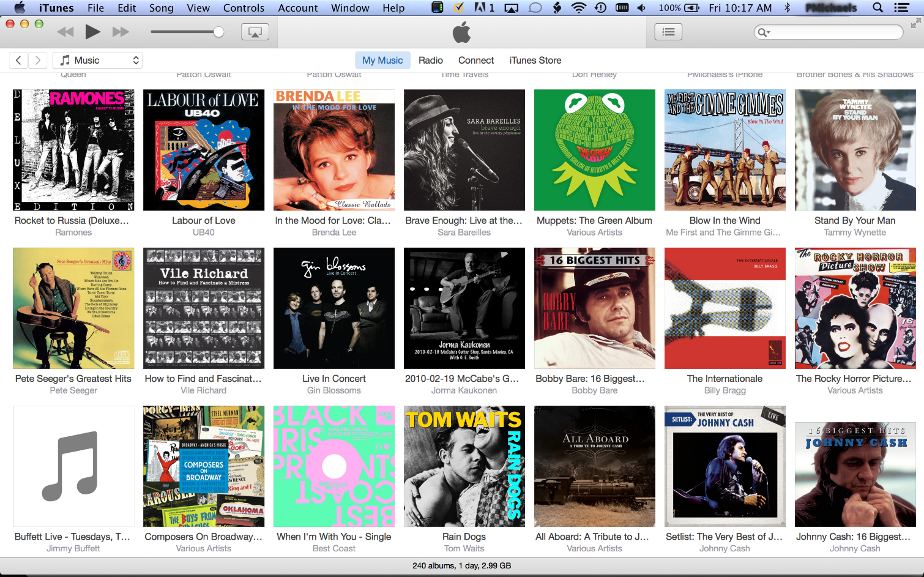The image size is (924, 577).
Task: Open Brenda Lee's In the Mood cover
Action: 334,150
